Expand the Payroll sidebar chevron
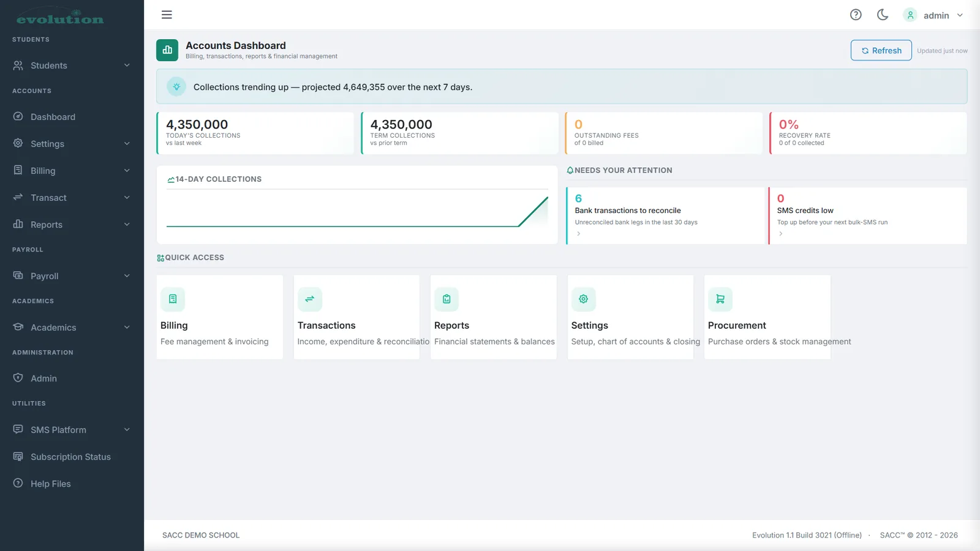Viewport: 980px width, 551px height. (x=127, y=275)
